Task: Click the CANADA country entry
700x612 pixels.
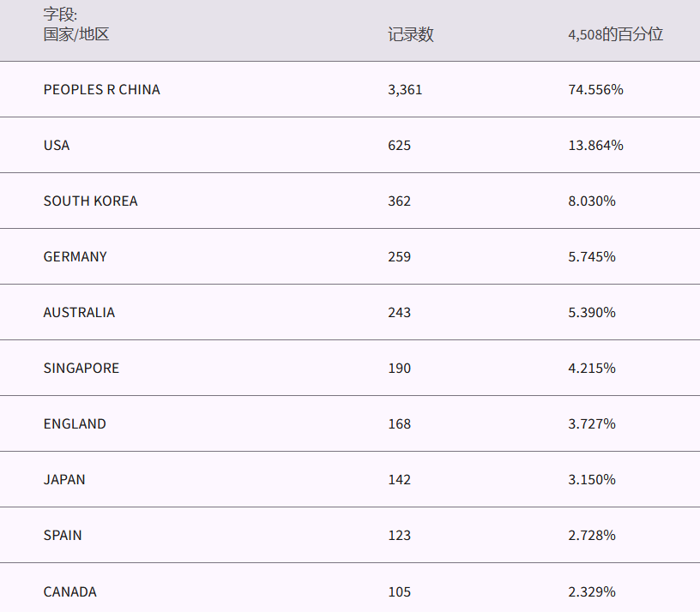Action: point(70,591)
